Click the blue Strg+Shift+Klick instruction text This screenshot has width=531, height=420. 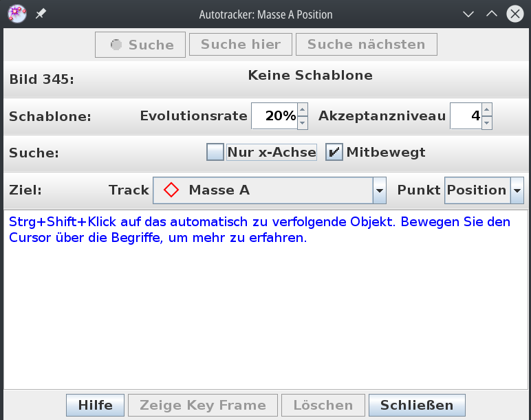pyautogui.click(x=259, y=230)
